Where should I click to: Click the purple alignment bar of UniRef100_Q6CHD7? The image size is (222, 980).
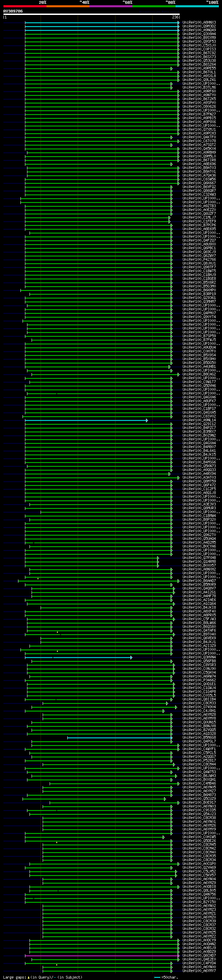[102, 956]
